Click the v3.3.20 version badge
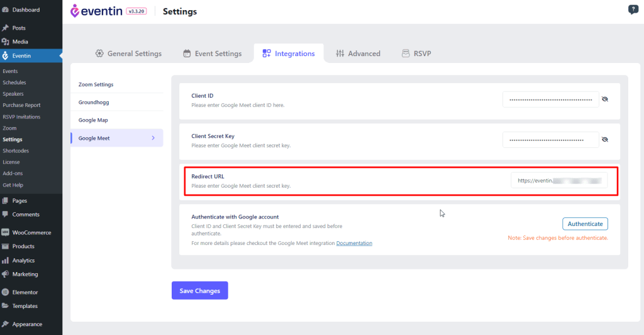Viewport: 644px width, 335px height. [x=136, y=11]
